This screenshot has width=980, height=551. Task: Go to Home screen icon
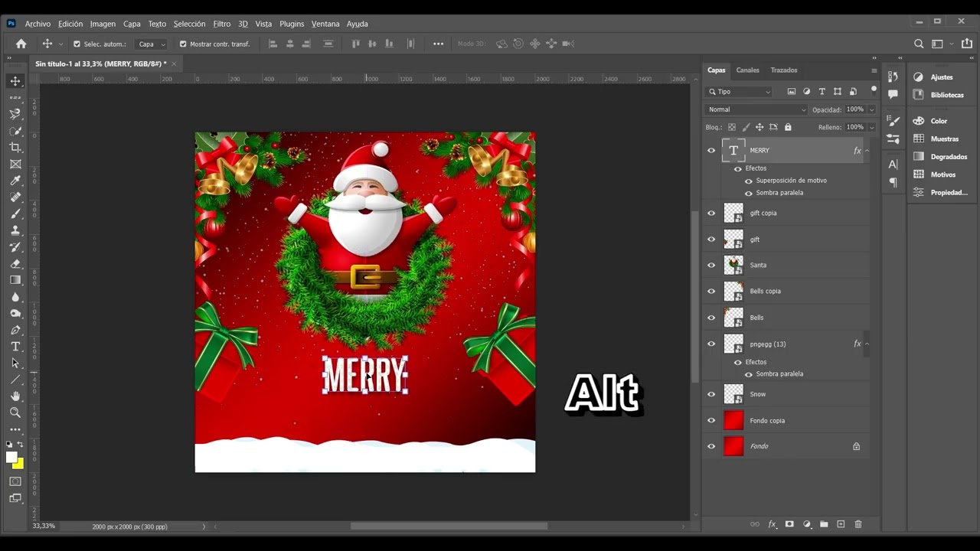tap(21, 44)
